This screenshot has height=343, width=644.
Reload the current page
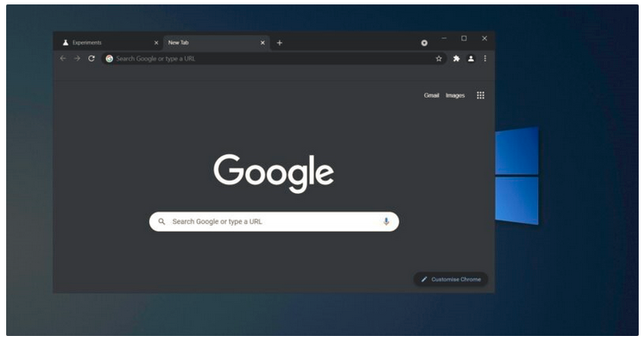click(x=91, y=59)
